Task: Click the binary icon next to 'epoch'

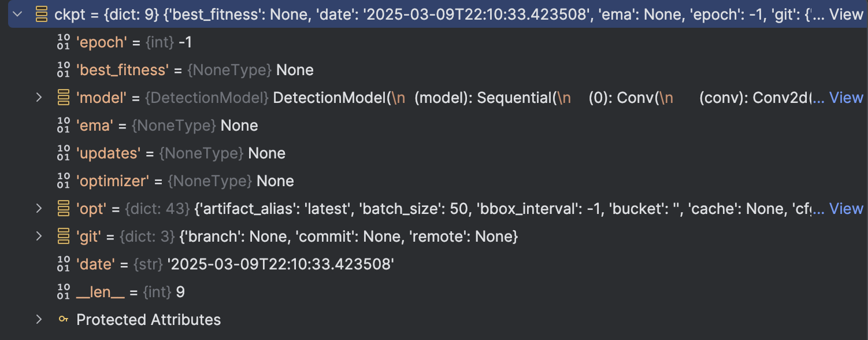Action: 64,42
